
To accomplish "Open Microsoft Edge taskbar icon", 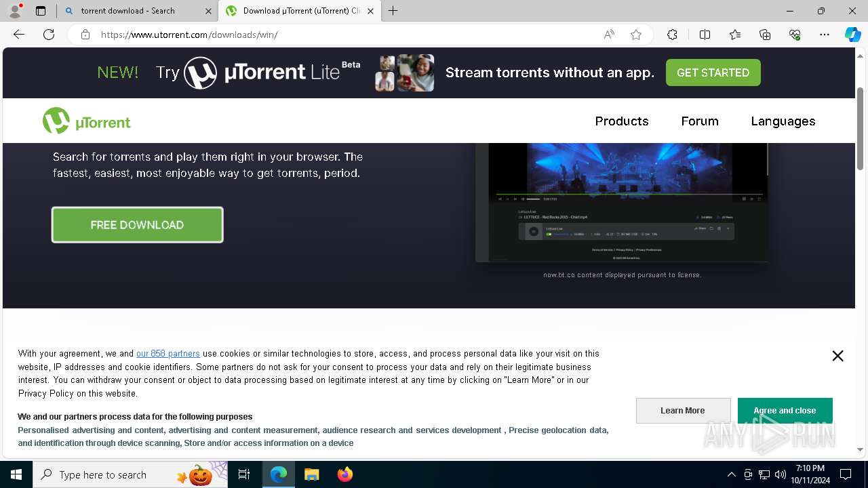I will [279, 474].
